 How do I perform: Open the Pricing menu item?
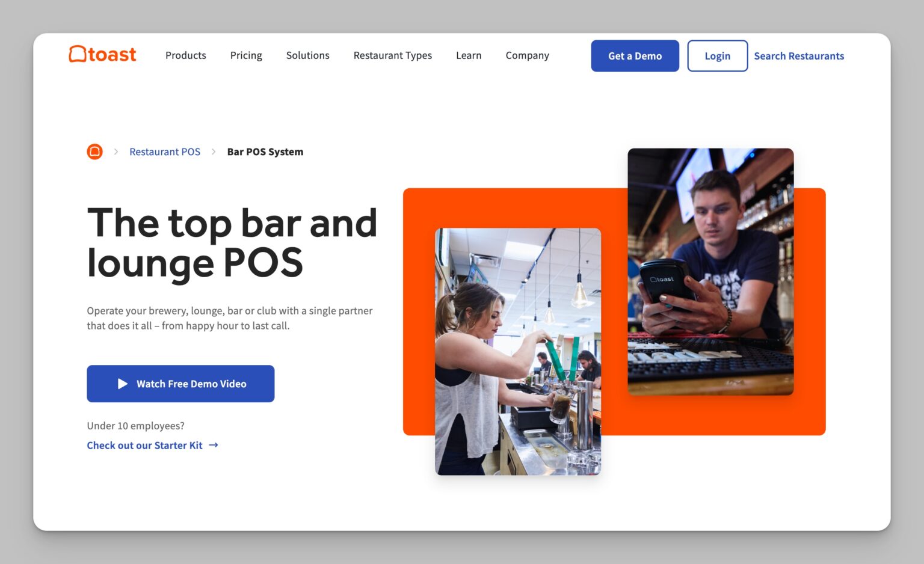(x=246, y=55)
